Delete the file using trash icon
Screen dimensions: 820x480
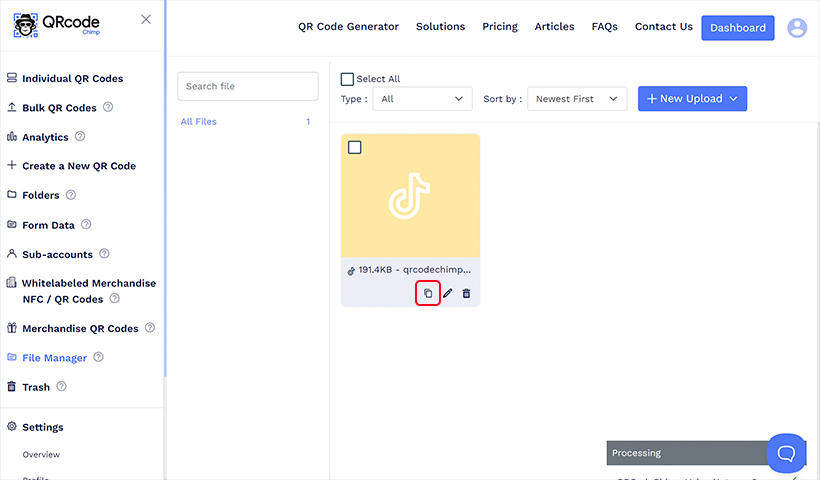[x=466, y=293]
